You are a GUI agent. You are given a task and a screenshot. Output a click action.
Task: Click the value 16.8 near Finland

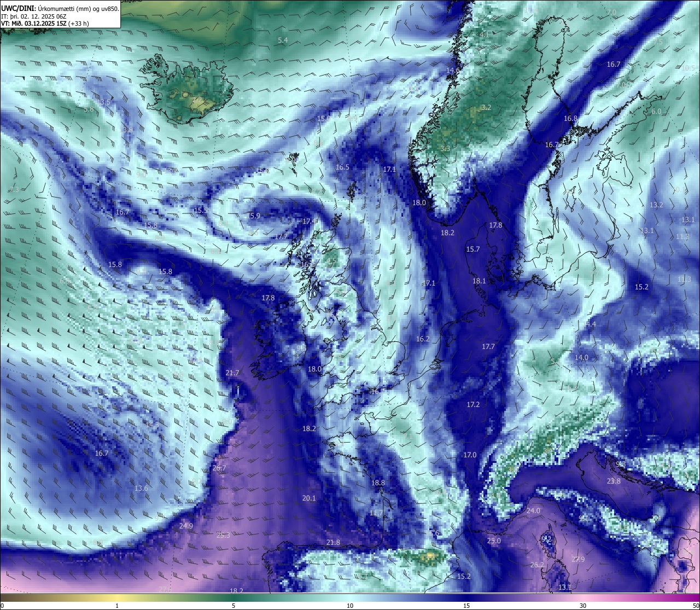(570, 119)
